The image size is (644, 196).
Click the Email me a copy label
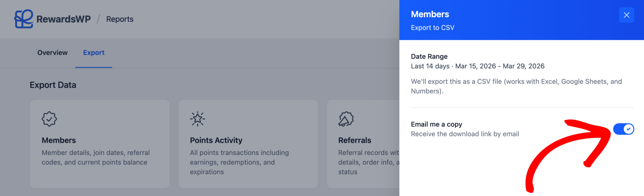436,124
